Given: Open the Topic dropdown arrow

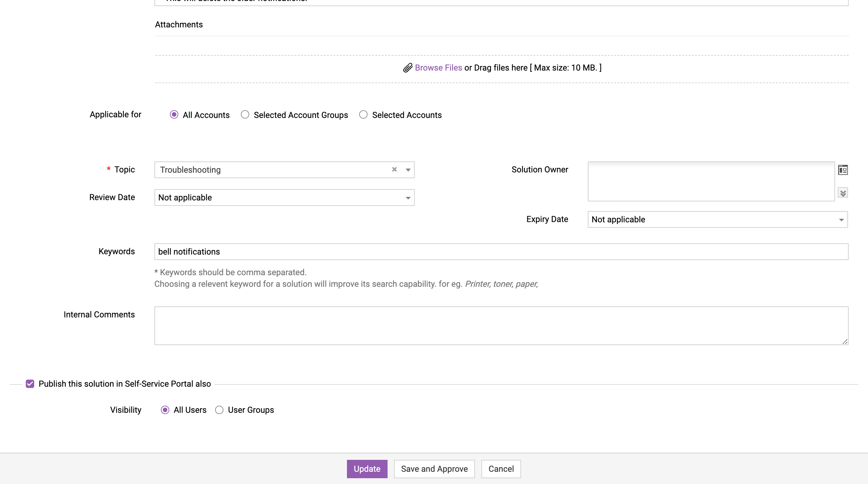Looking at the screenshot, I should tap(408, 170).
